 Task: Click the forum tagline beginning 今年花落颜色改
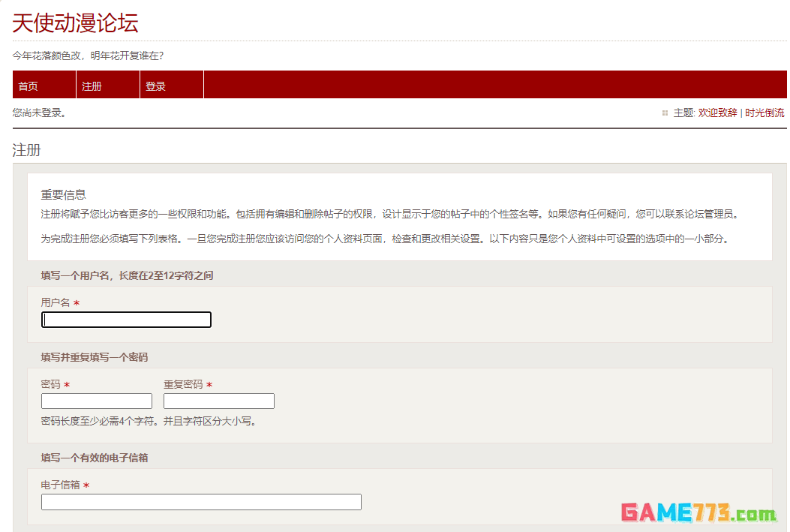88,56
